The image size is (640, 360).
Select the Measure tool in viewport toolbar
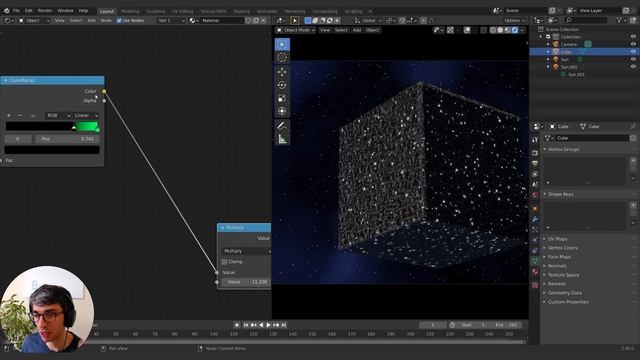282,139
